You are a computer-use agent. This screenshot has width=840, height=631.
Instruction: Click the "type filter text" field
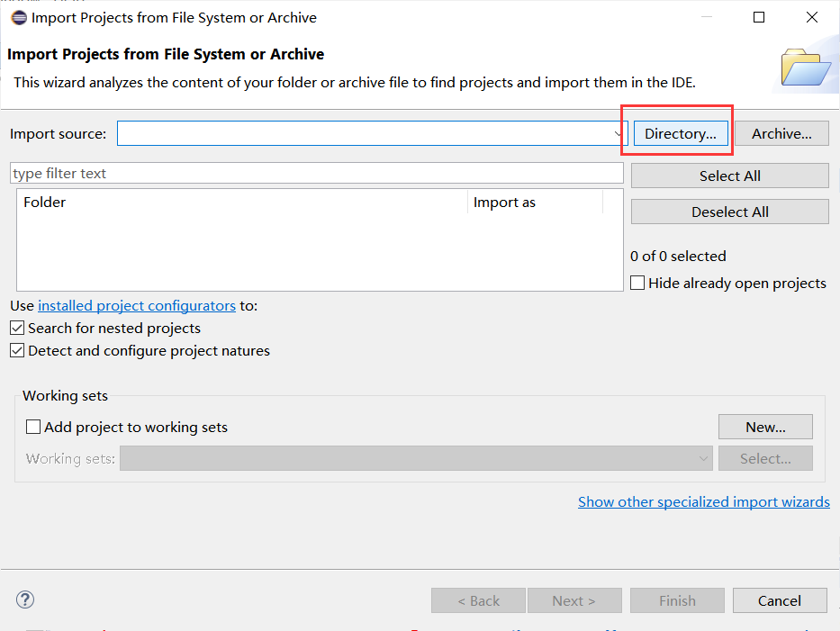(315, 172)
